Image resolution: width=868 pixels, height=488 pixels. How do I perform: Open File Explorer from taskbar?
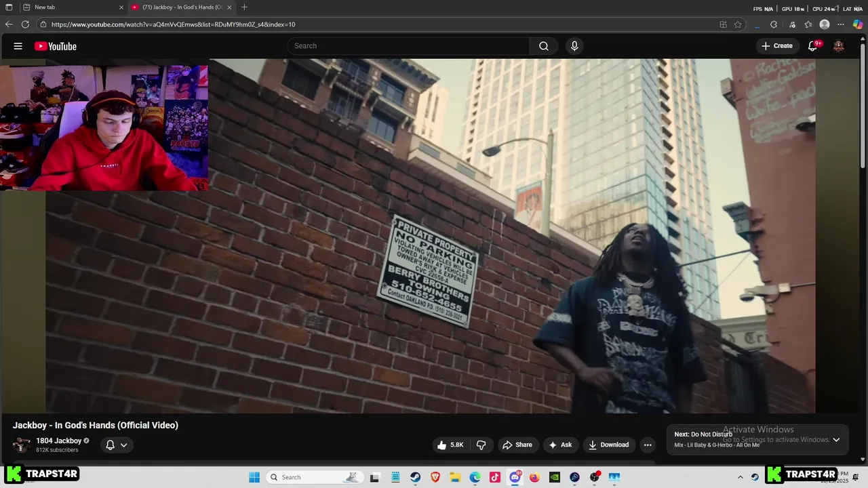click(x=455, y=477)
